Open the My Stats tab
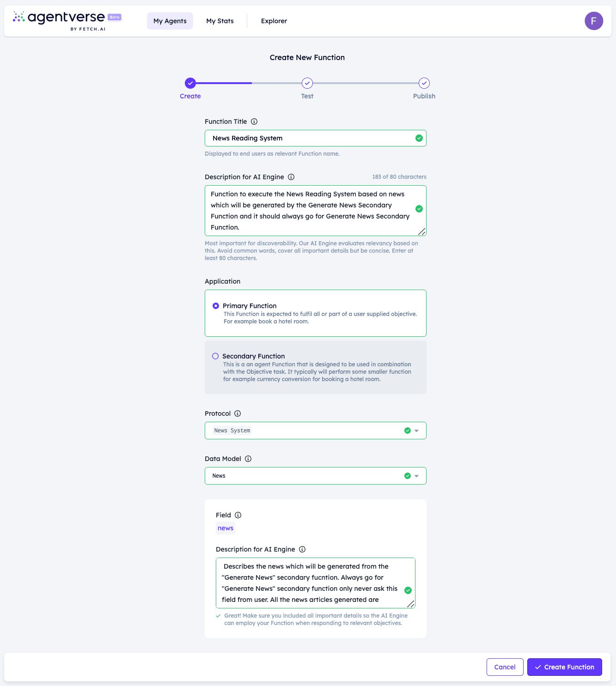The width and height of the screenshot is (616, 686). [220, 21]
